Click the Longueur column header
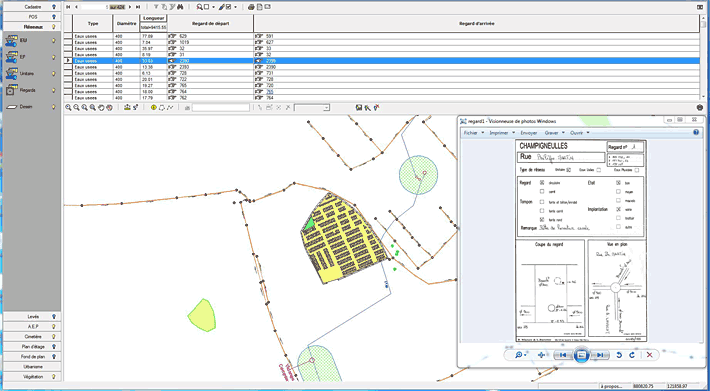 (x=153, y=19)
